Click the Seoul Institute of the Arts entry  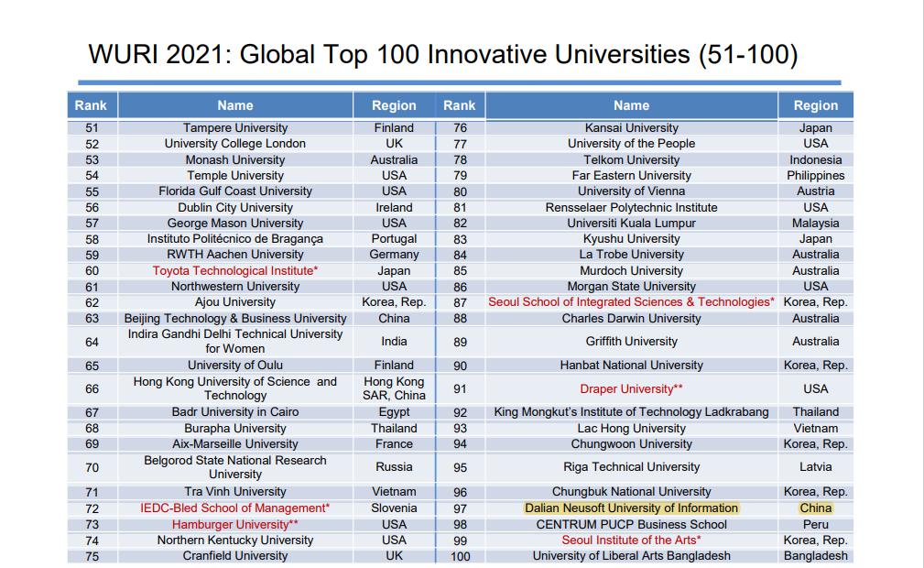tap(631, 539)
